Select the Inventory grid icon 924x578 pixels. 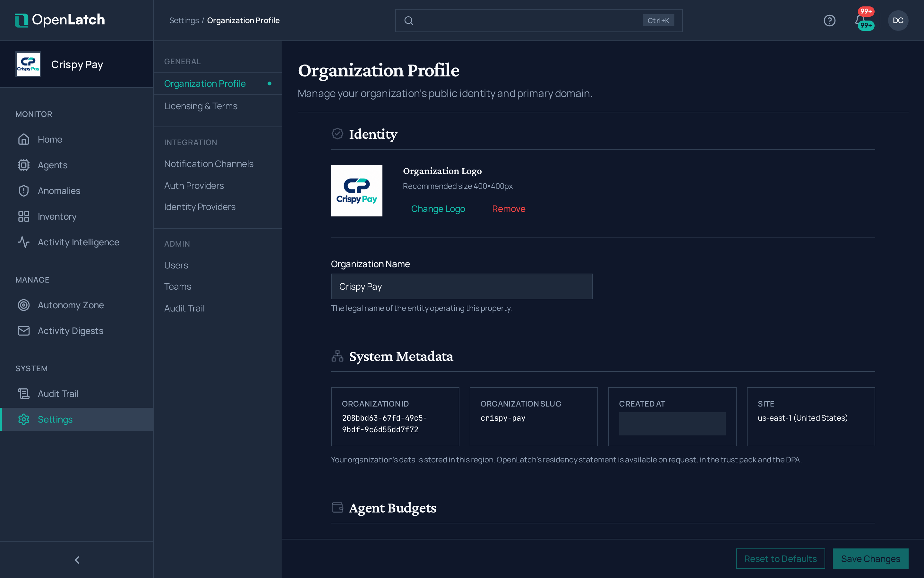coord(24,216)
